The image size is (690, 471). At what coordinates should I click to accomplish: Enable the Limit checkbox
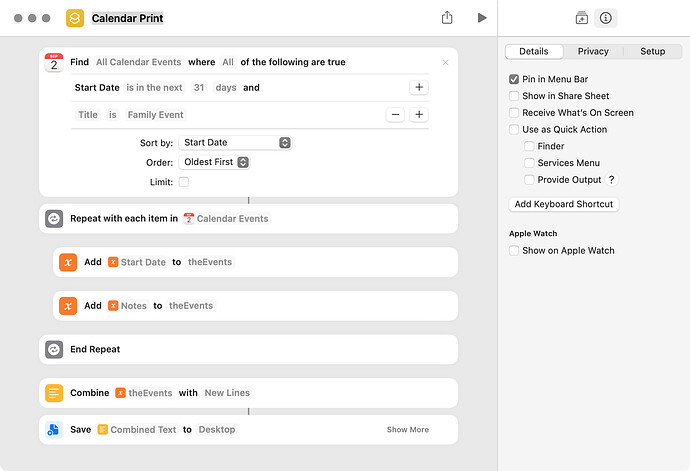(x=184, y=182)
